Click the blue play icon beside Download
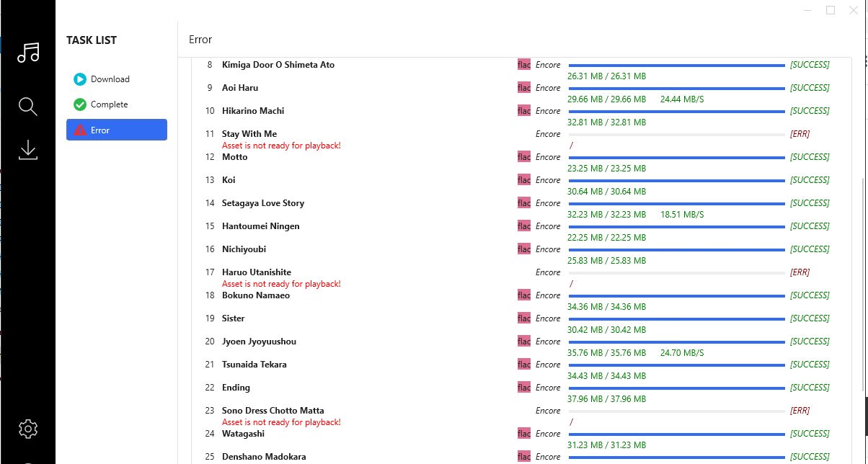Screen dimensions: 868x464 point(79,79)
